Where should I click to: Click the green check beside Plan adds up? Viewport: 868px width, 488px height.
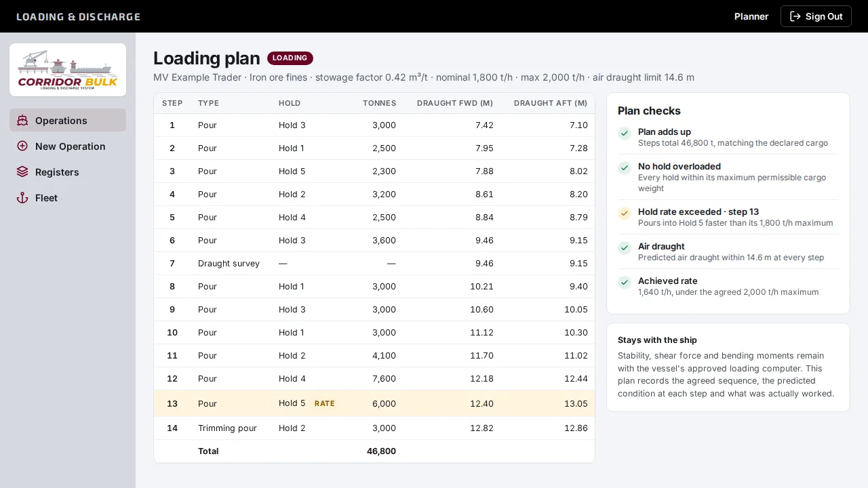coord(625,134)
